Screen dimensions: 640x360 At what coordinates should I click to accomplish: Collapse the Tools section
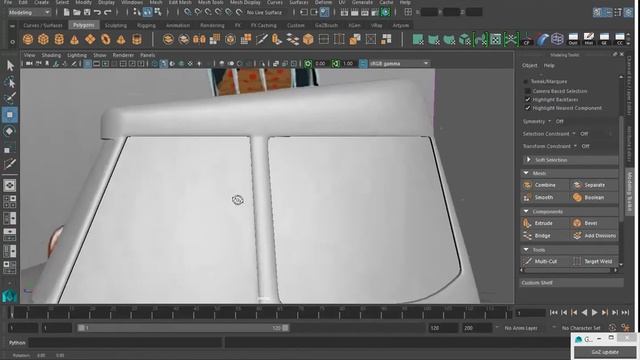(526, 249)
